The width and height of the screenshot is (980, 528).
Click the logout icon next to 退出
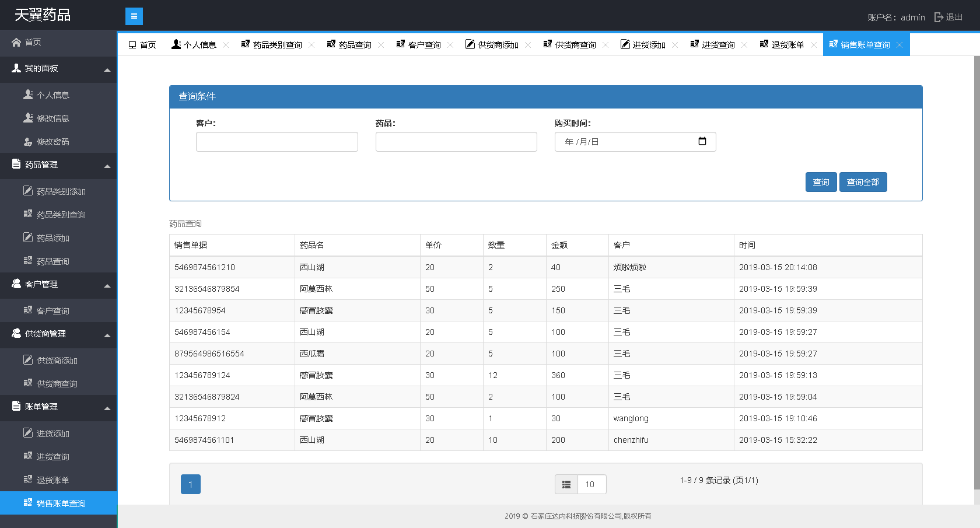(939, 17)
